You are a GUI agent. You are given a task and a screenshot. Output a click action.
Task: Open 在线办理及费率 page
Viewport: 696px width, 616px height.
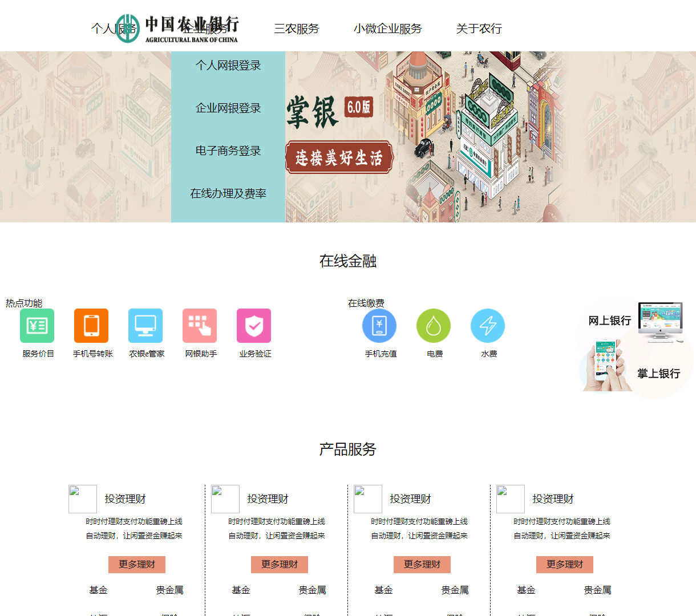click(228, 193)
